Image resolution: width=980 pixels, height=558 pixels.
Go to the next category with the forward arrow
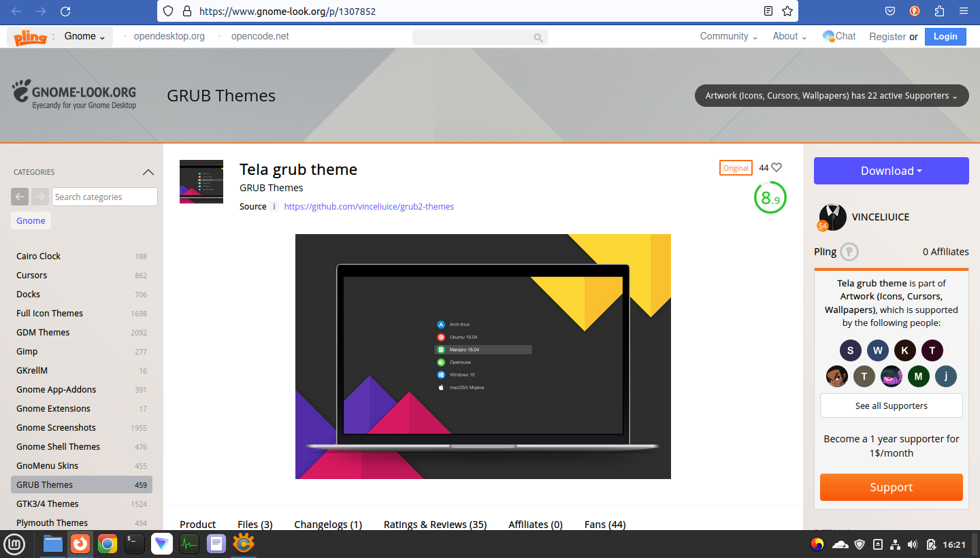pos(40,197)
